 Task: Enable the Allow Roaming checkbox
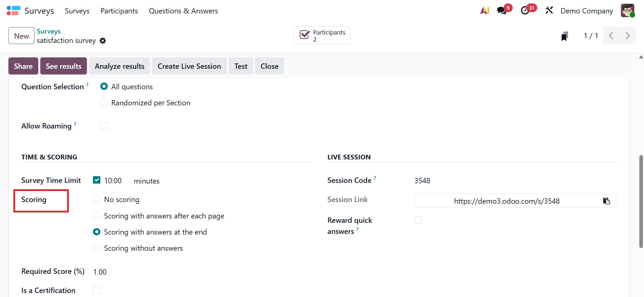point(104,126)
